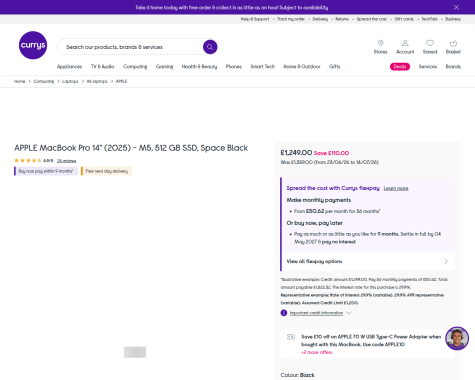This screenshot has width=475, height=380.
Task: Expand View all flexpay options
Action: (x=368, y=261)
